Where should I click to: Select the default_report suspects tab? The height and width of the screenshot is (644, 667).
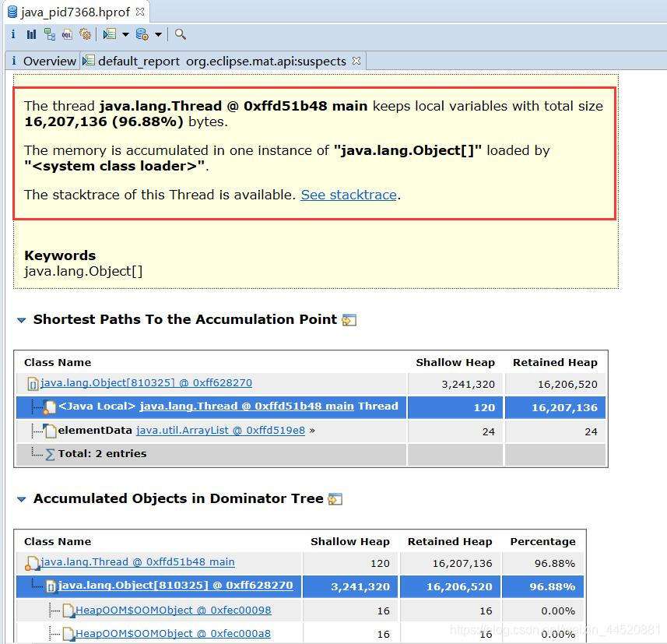[x=222, y=62]
